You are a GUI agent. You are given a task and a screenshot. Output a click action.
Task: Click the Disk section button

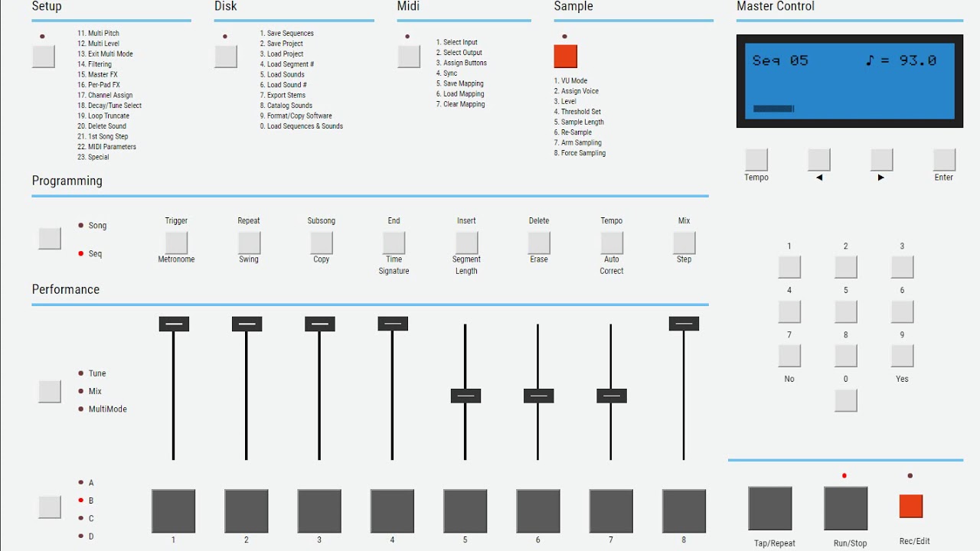226,57
